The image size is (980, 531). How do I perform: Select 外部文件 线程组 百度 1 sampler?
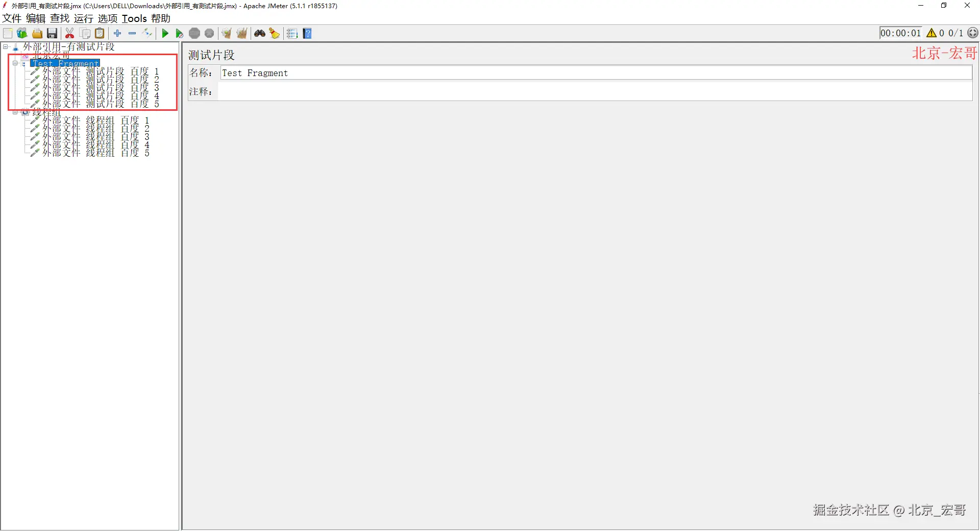click(96, 120)
